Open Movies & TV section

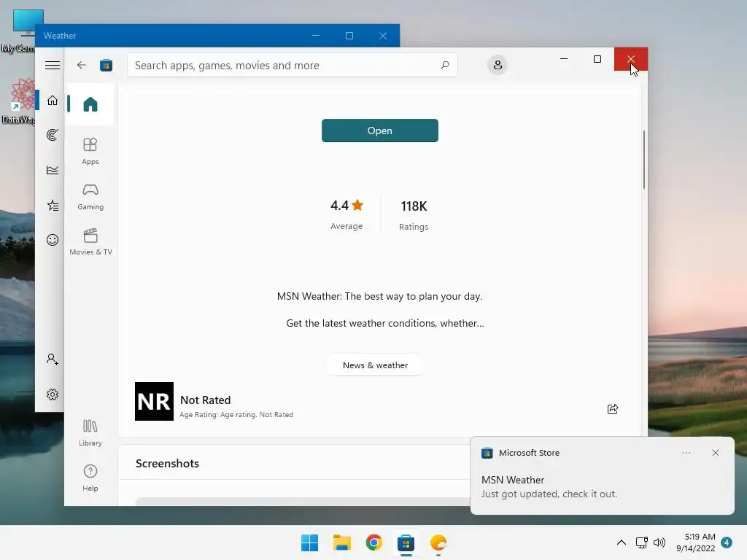click(90, 242)
